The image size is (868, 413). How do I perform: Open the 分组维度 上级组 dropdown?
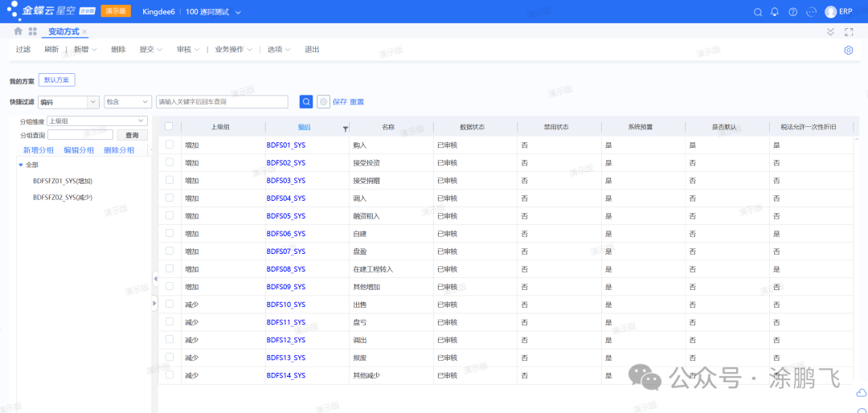click(x=96, y=121)
